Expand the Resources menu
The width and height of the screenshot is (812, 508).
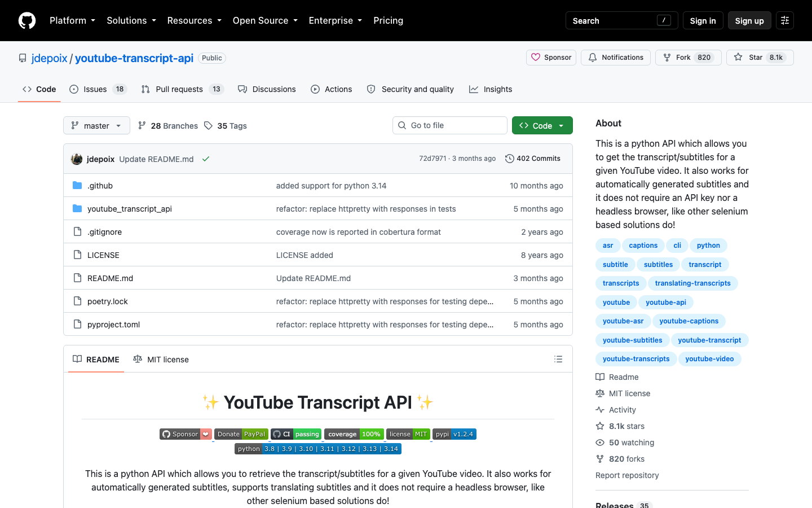[x=194, y=20]
